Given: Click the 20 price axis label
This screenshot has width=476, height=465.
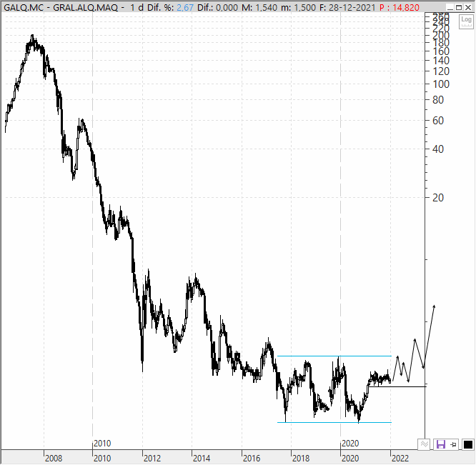Looking at the screenshot, I should pyautogui.click(x=438, y=198).
